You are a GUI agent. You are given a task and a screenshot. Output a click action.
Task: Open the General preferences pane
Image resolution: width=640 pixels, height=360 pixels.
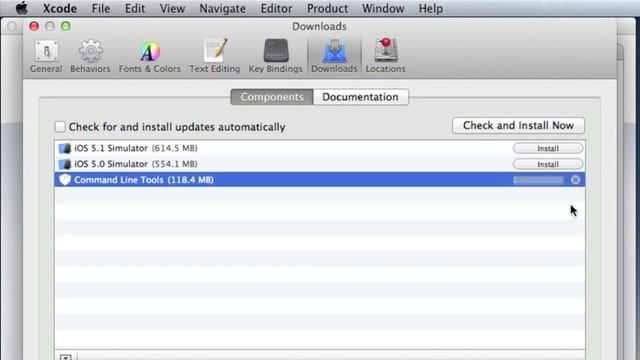pyautogui.click(x=46, y=56)
